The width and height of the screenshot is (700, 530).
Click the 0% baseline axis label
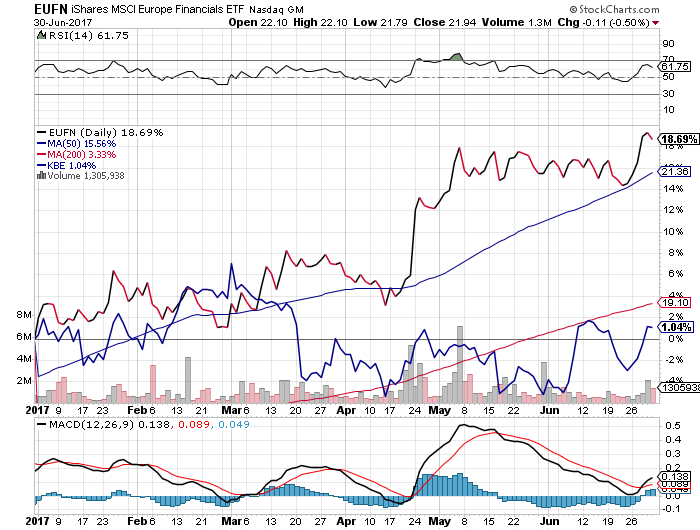(x=676, y=339)
